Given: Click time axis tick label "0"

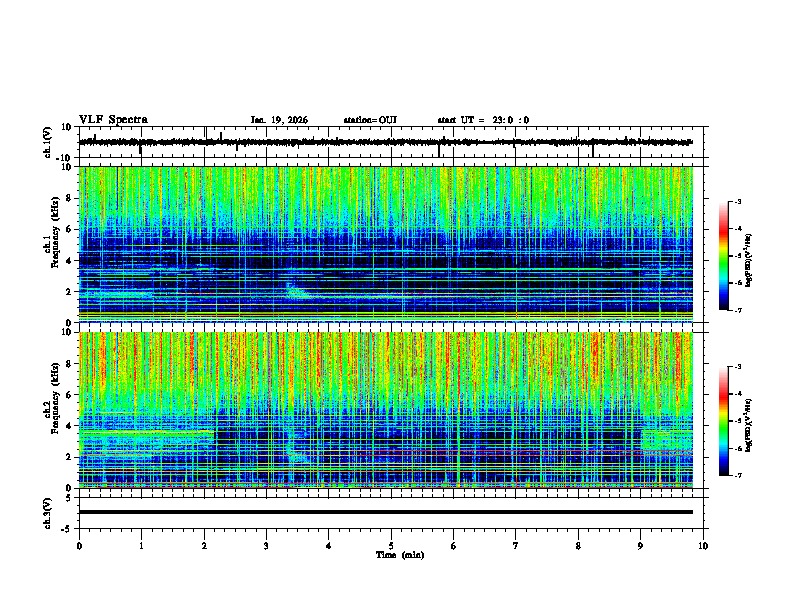Looking at the screenshot, I should tap(79, 546).
